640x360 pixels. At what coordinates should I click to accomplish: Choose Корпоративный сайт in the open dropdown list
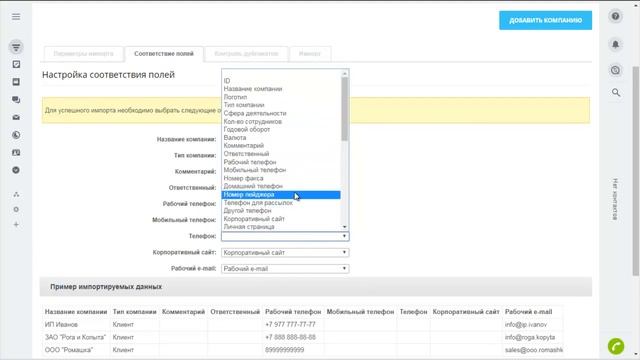coord(281,219)
